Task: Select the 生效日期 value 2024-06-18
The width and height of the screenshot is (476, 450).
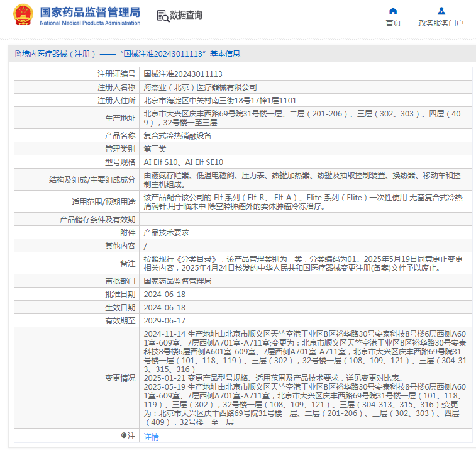Action: 165,308
